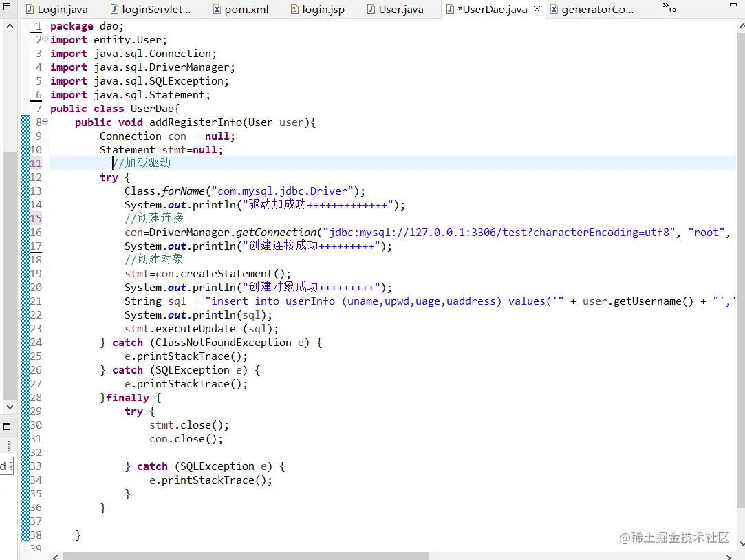Click the pom.xml file icon
The width and height of the screenshot is (745, 560).
pos(217,9)
